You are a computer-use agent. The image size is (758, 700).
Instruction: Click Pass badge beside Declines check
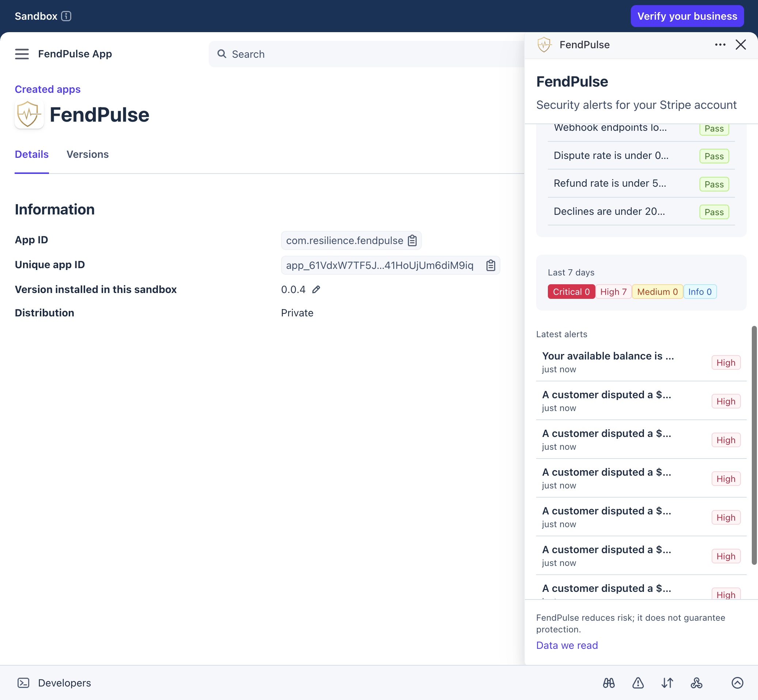(x=714, y=212)
